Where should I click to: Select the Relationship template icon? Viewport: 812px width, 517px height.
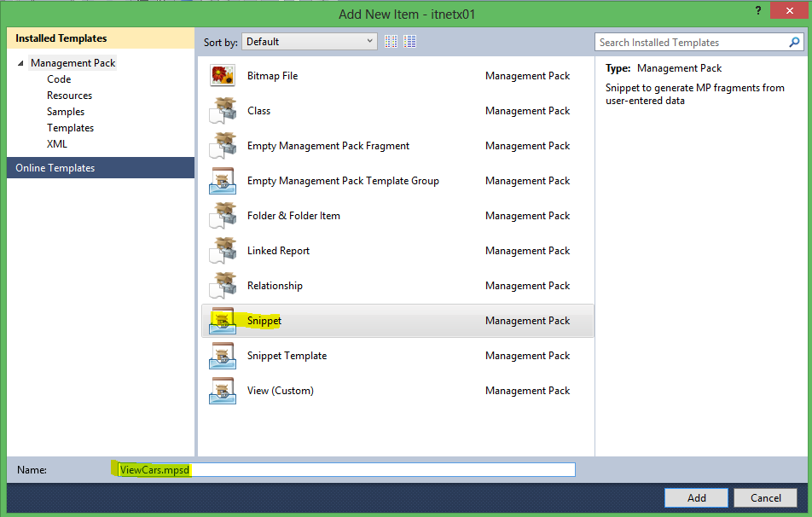[x=223, y=286]
